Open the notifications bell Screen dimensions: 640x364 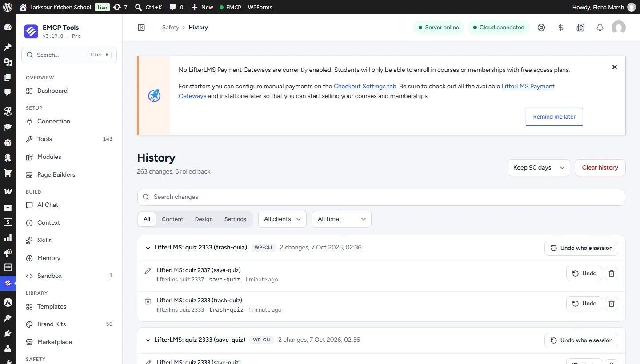coord(600,28)
